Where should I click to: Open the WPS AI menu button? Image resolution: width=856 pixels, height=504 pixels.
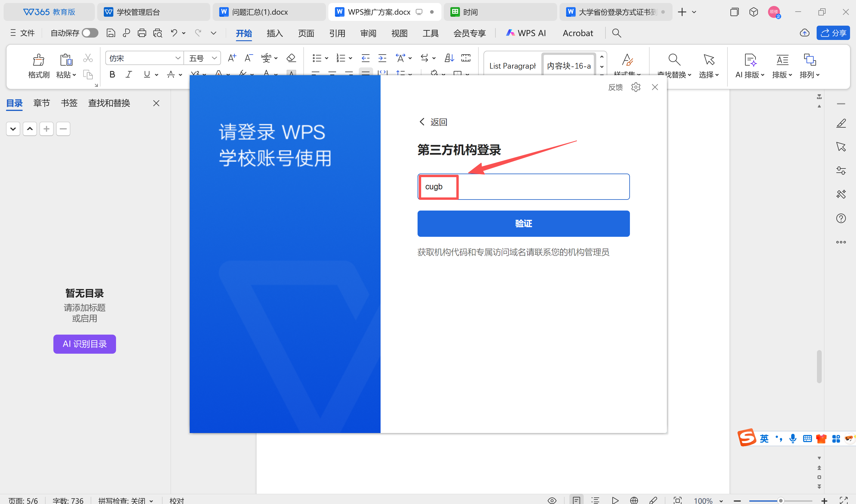pos(526,33)
